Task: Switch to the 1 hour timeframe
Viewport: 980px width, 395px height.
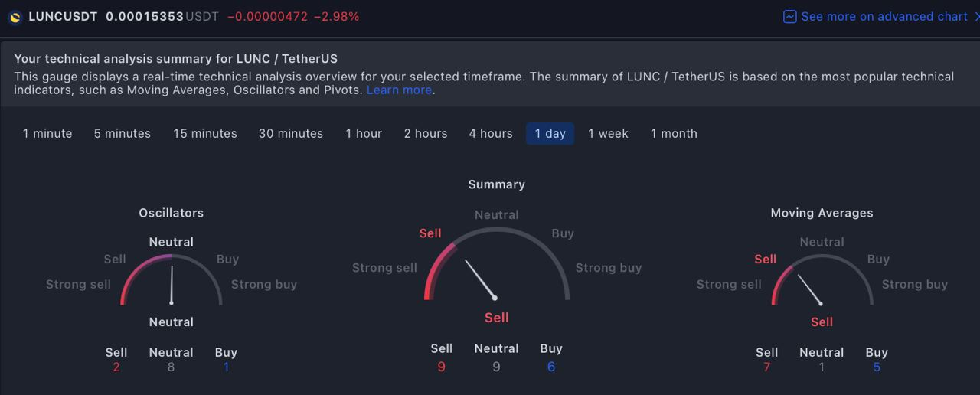Action: (364, 134)
